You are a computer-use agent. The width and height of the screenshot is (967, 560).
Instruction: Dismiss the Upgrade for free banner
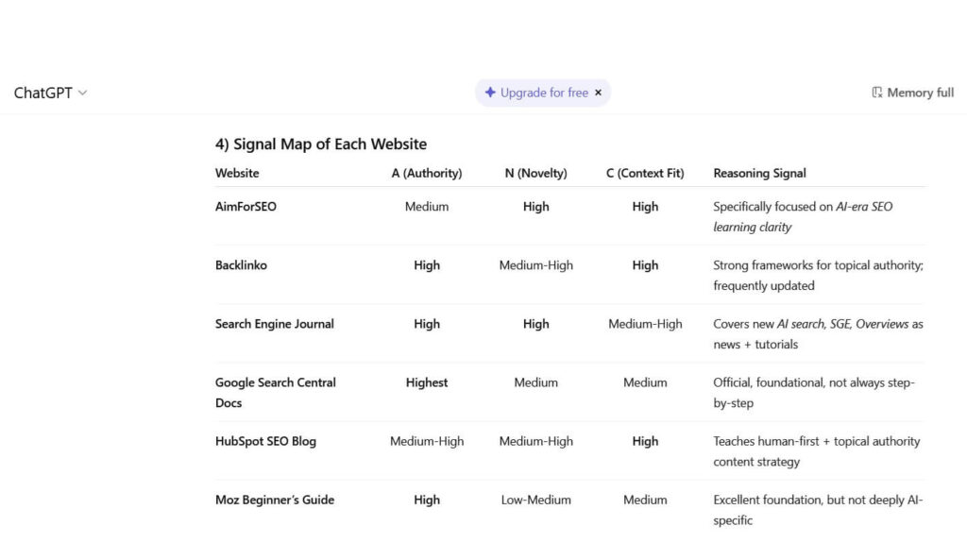pos(599,93)
